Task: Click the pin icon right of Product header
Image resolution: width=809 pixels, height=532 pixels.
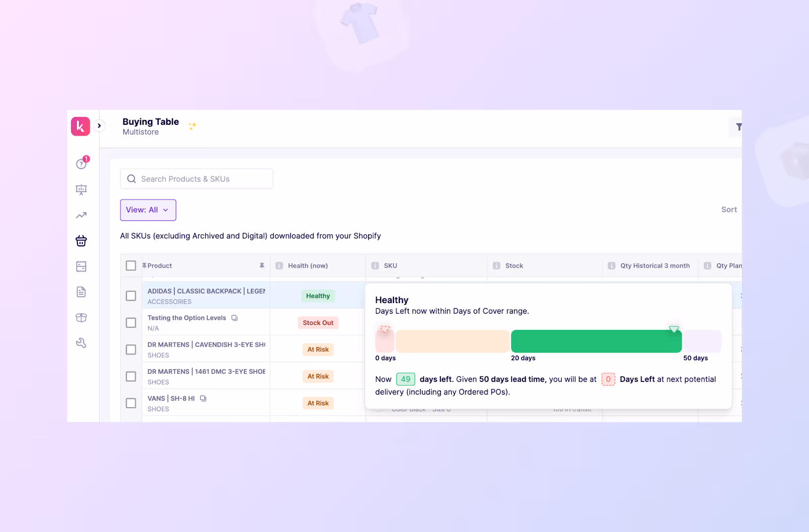Action: [x=262, y=266]
